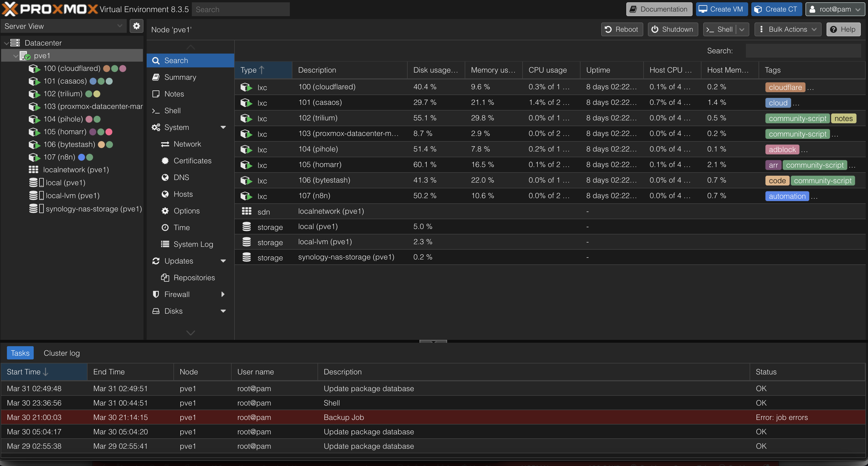Image resolution: width=868 pixels, height=466 pixels.
Task: Collapse the System submenu arrow
Action: tap(223, 127)
